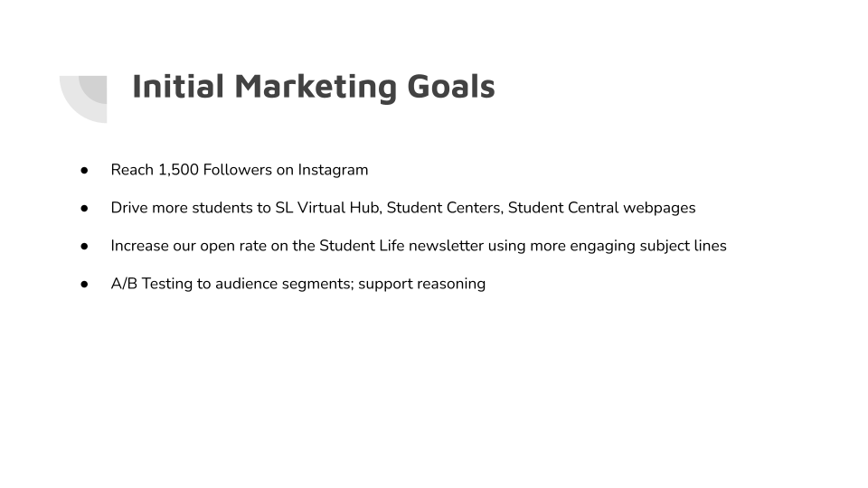Click 'Student Central webpages' text

pos(602,208)
